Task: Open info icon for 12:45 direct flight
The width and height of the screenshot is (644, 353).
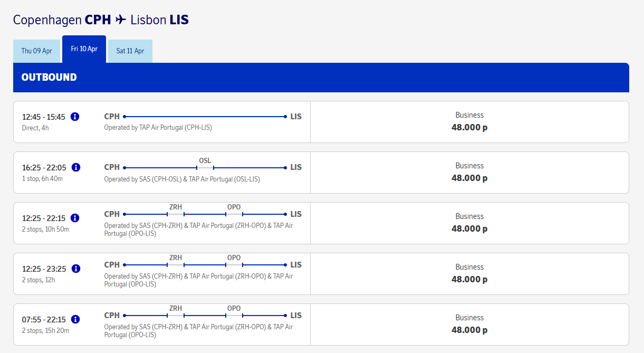Action: [75, 117]
